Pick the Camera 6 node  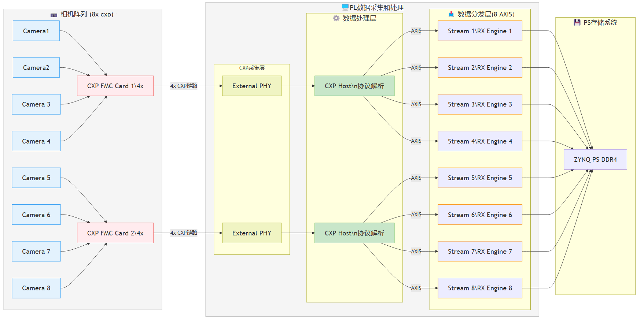[36, 215]
